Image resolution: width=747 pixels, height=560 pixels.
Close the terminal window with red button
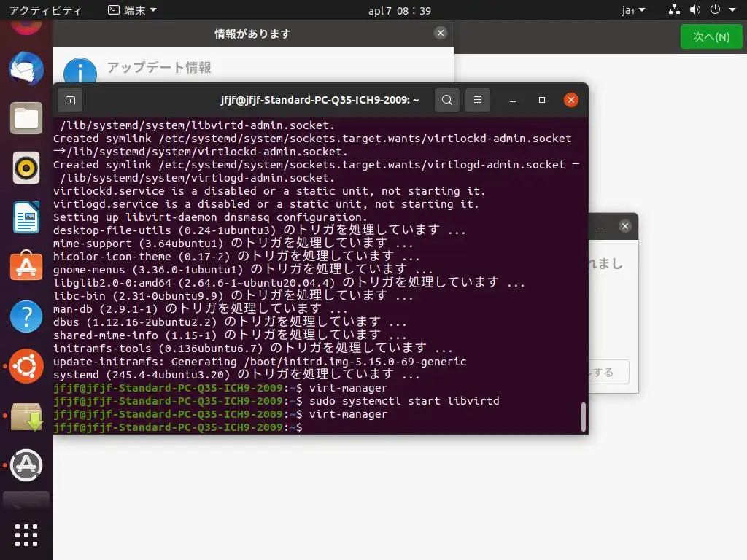pos(570,100)
